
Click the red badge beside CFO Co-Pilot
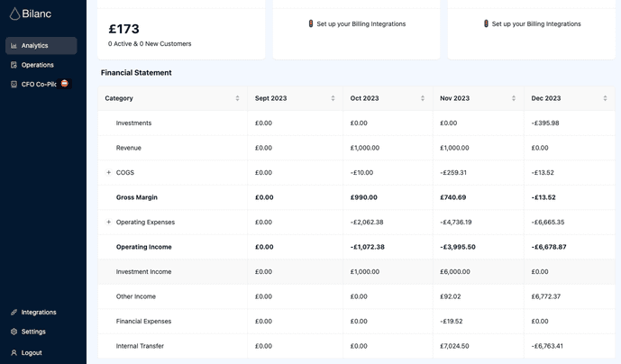click(x=65, y=84)
